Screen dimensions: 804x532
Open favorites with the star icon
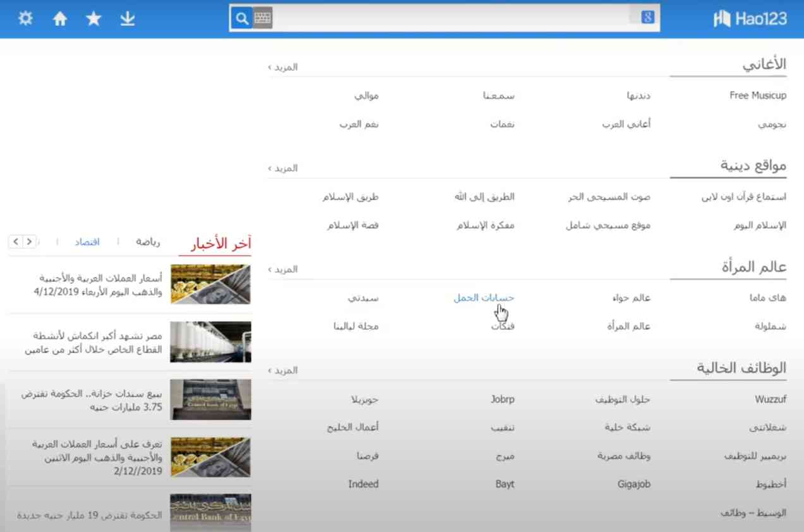[x=94, y=18]
